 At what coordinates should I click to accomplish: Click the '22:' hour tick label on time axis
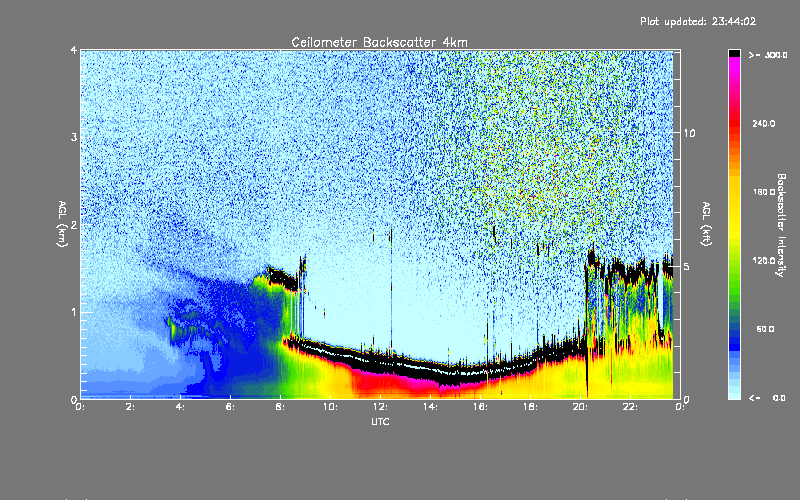coord(630,407)
